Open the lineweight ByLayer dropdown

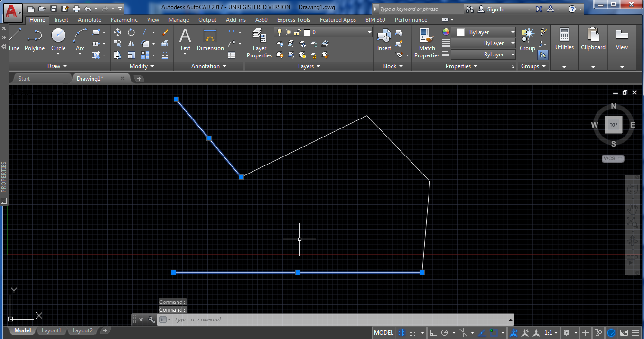click(484, 43)
